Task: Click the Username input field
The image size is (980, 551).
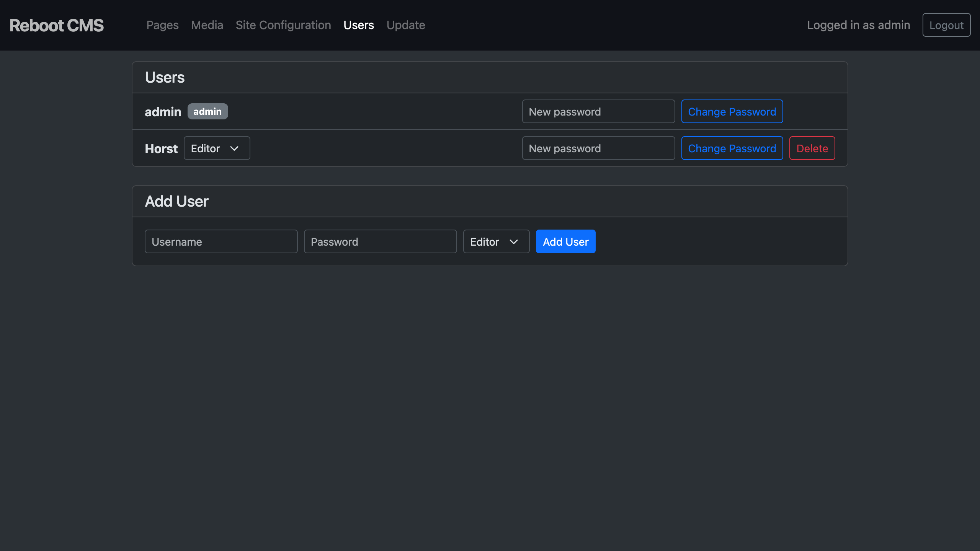Action: pyautogui.click(x=221, y=242)
